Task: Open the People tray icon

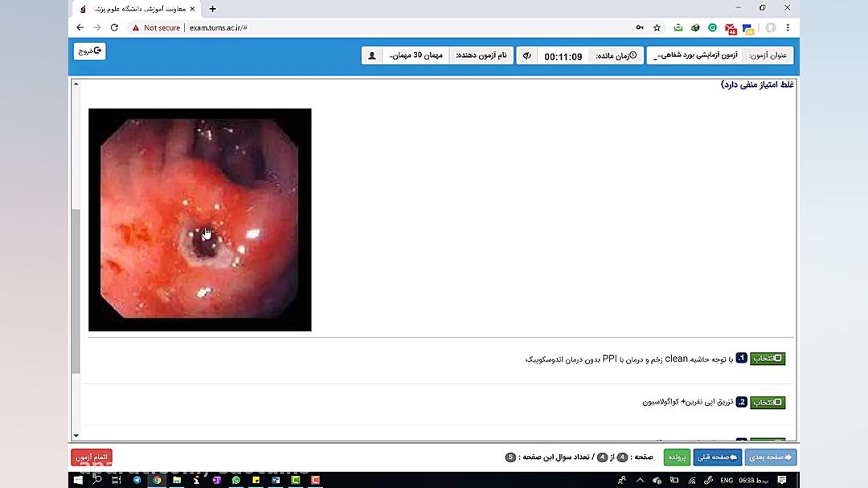Action: [622, 480]
